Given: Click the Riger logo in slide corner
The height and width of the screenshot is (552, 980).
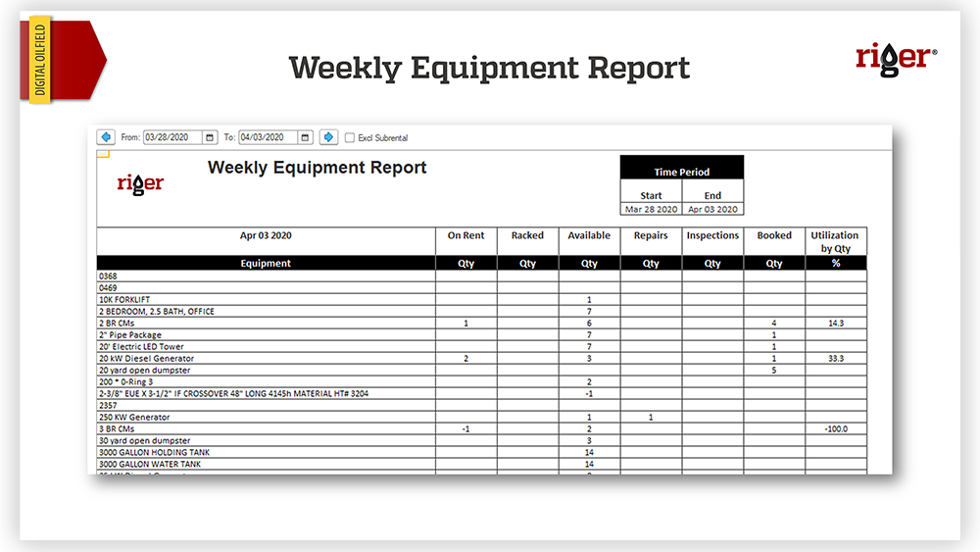Looking at the screenshot, I should click(895, 57).
